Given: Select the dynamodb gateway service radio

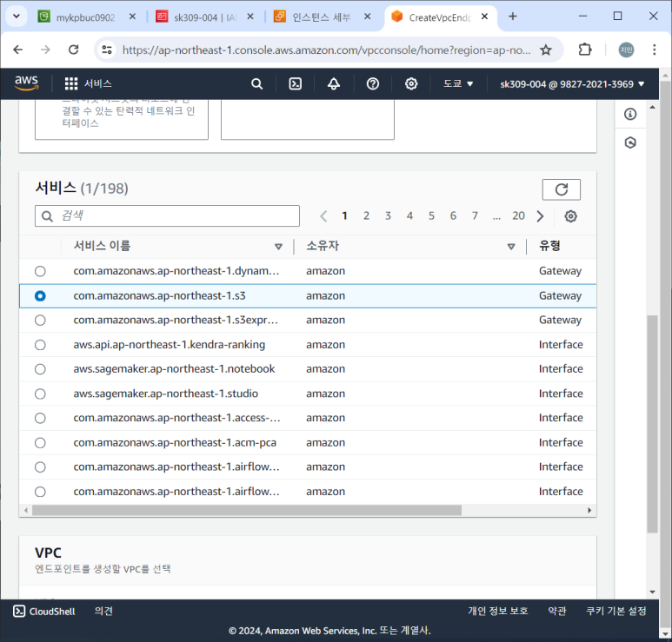Looking at the screenshot, I should [x=40, y=271].
